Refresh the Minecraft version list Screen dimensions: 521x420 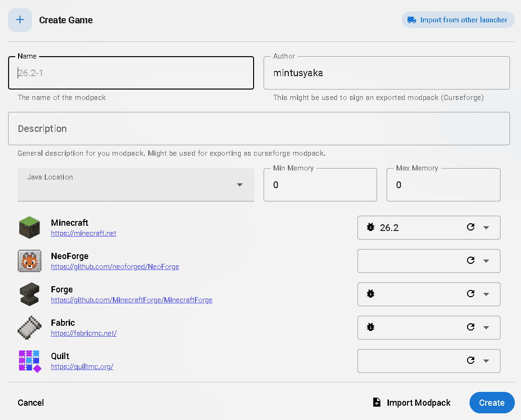[470, 227]
